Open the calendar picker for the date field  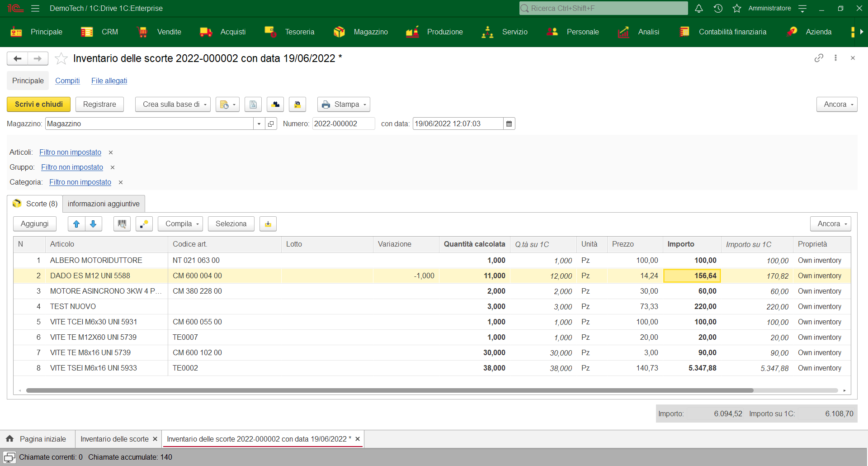509,124
